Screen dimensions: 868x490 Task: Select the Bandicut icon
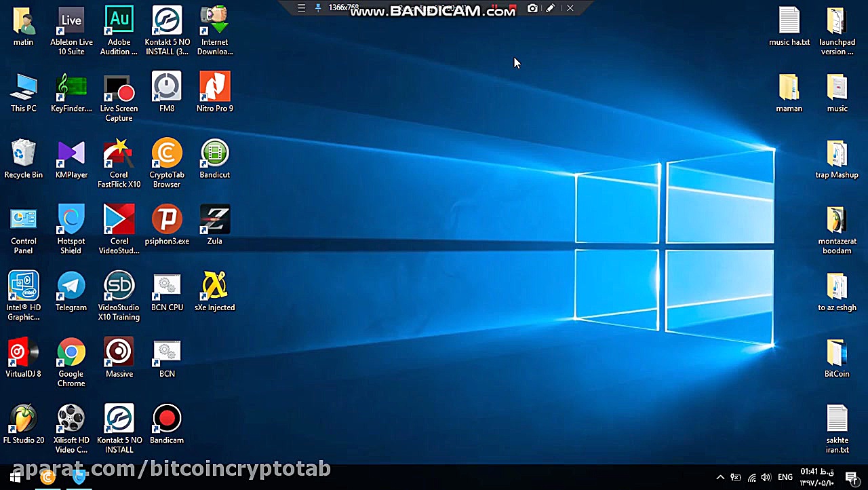(215, 153)
